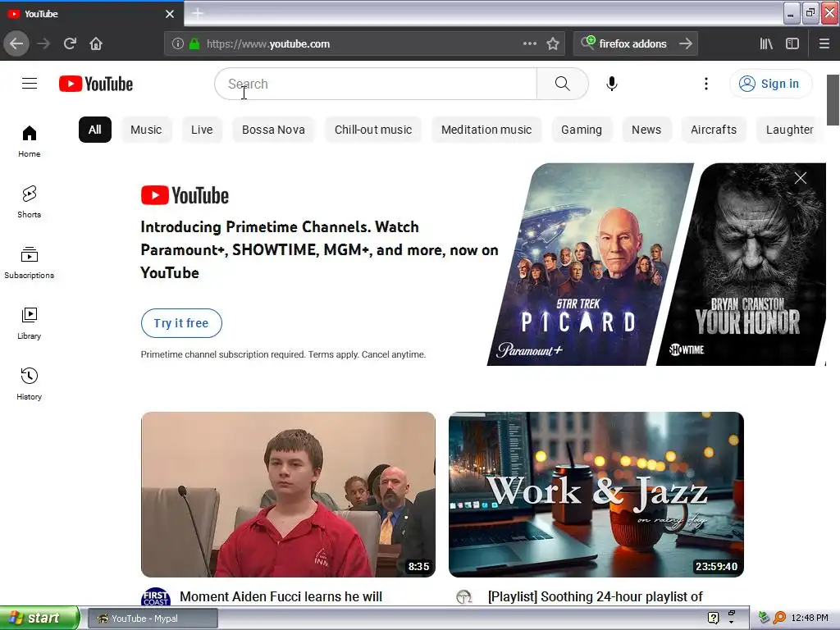Open page actions three-dot menu in address bar

[529, 43]
